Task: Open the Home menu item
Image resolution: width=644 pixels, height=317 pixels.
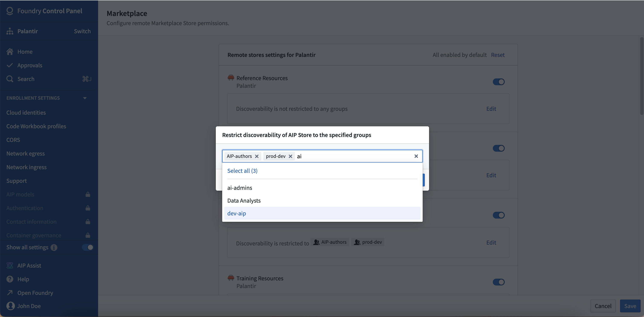Action: [x=25, y=52]
